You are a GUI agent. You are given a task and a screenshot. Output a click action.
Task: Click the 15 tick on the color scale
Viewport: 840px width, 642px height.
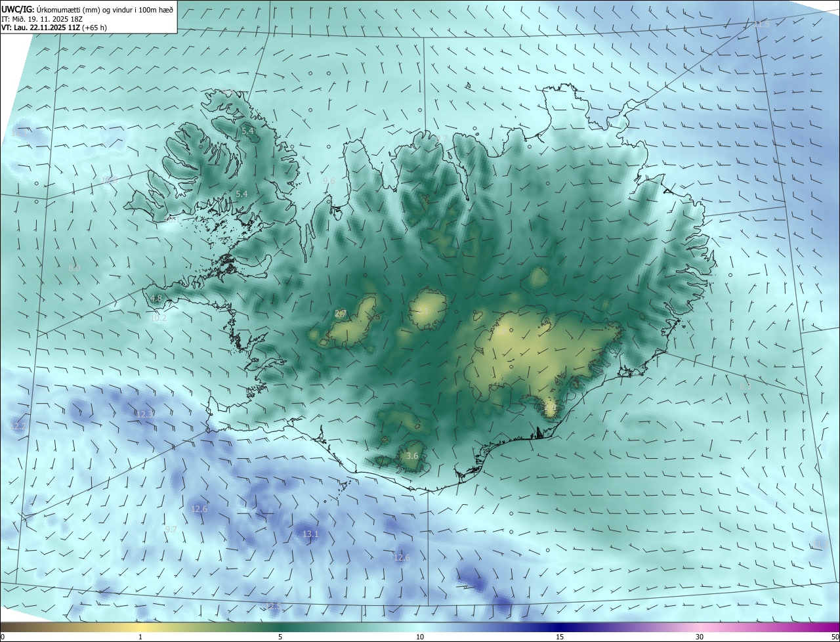click(560, 637)
